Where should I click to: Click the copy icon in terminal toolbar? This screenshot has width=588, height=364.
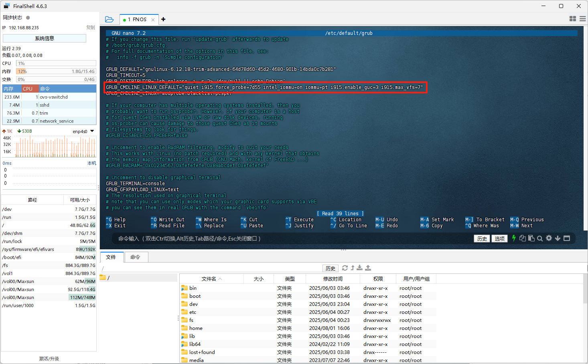(523, 238)
